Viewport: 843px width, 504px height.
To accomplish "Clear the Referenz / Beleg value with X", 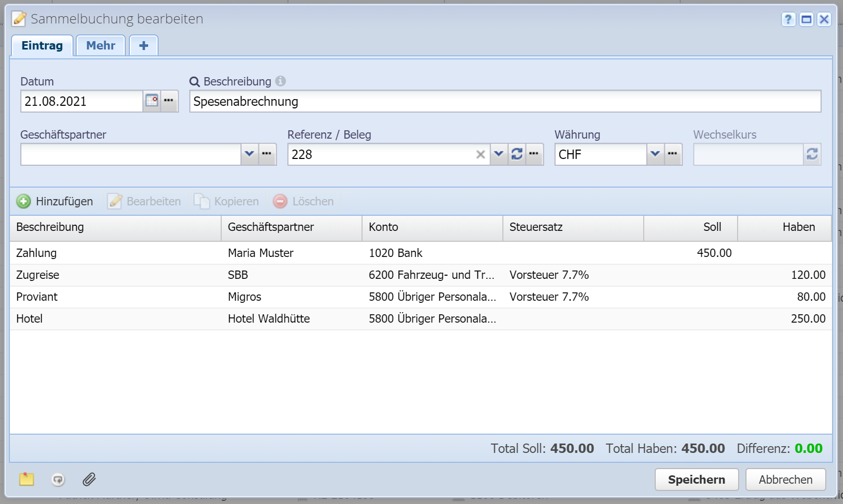I will (x=480, y=154).
